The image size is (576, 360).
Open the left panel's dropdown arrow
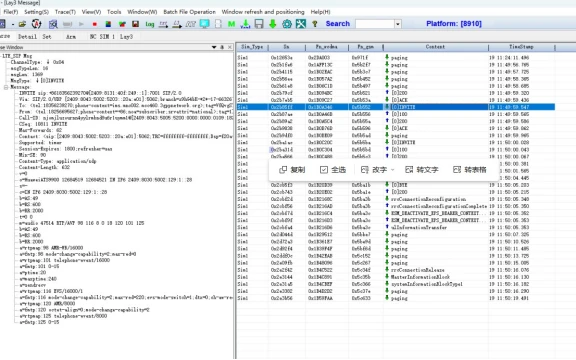click(x=214, y=47)
